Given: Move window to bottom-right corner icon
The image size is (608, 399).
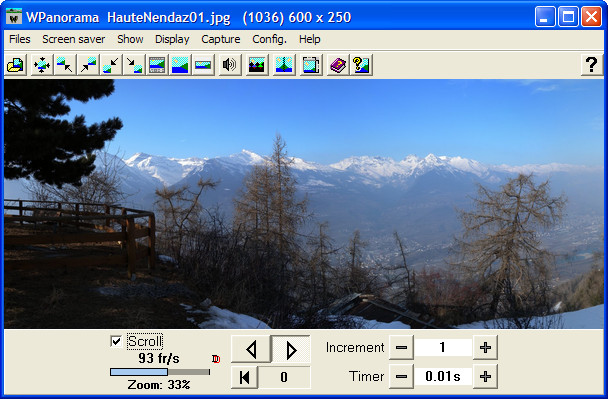Looking at the screenshot, I should coord(134,65).
